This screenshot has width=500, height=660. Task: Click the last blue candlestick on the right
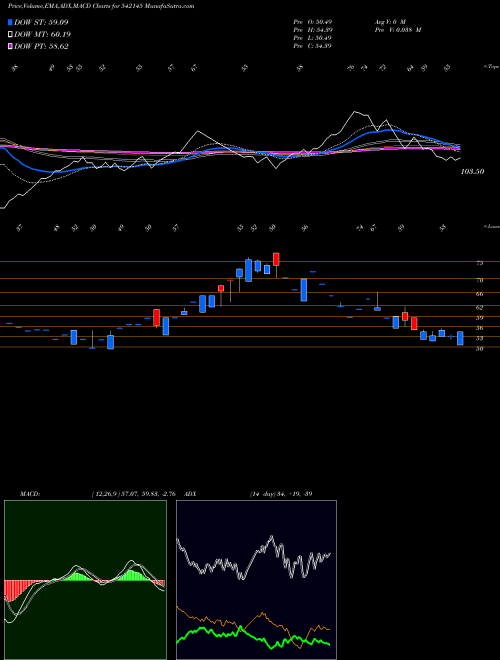click(460, 338)
